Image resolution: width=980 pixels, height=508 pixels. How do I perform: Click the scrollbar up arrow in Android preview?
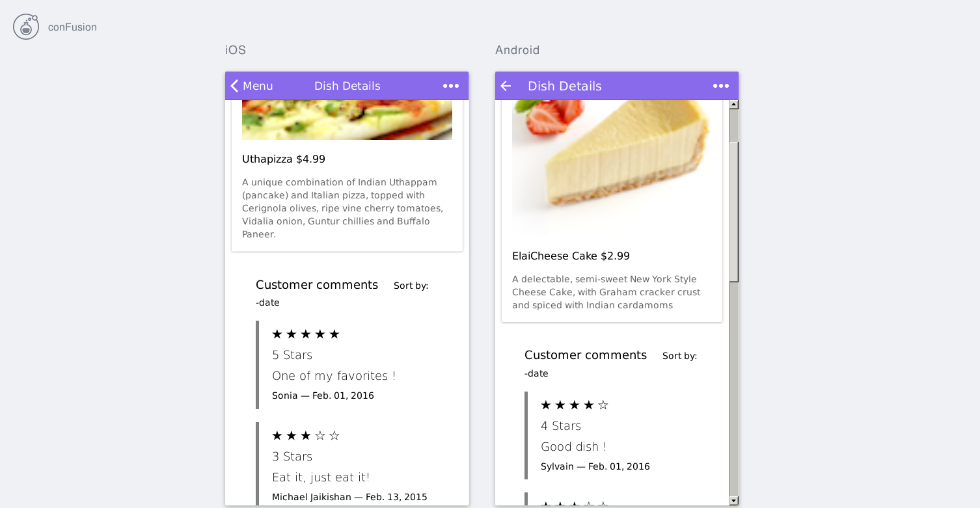click(x=734, y=105)
